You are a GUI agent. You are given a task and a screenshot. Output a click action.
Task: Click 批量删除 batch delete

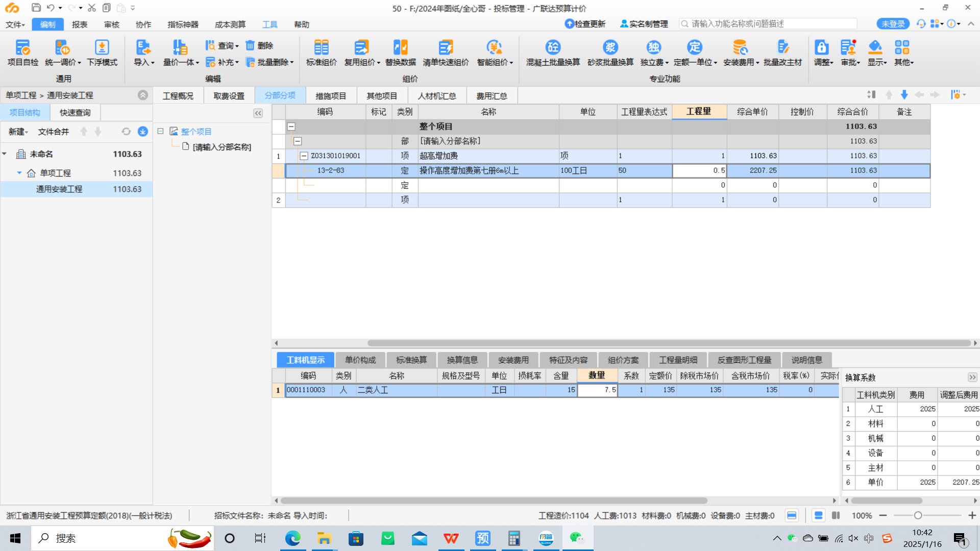269,62
